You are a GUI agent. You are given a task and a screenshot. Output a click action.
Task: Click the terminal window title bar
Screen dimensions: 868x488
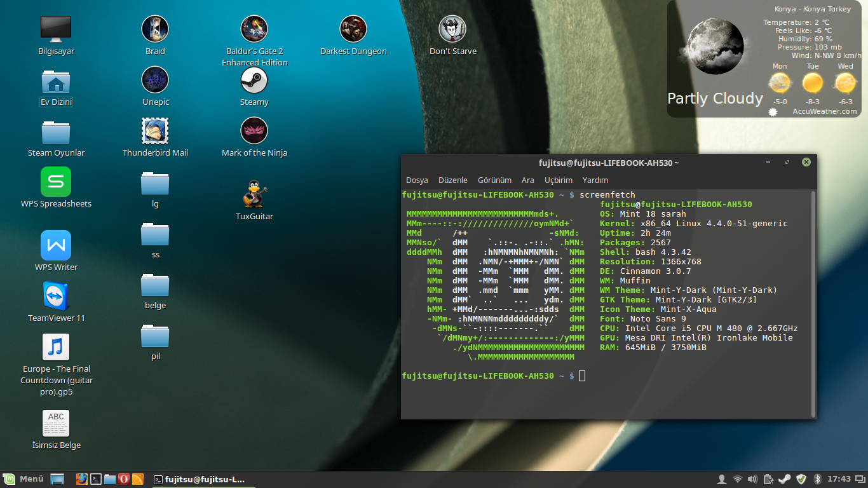click(609, 163)
